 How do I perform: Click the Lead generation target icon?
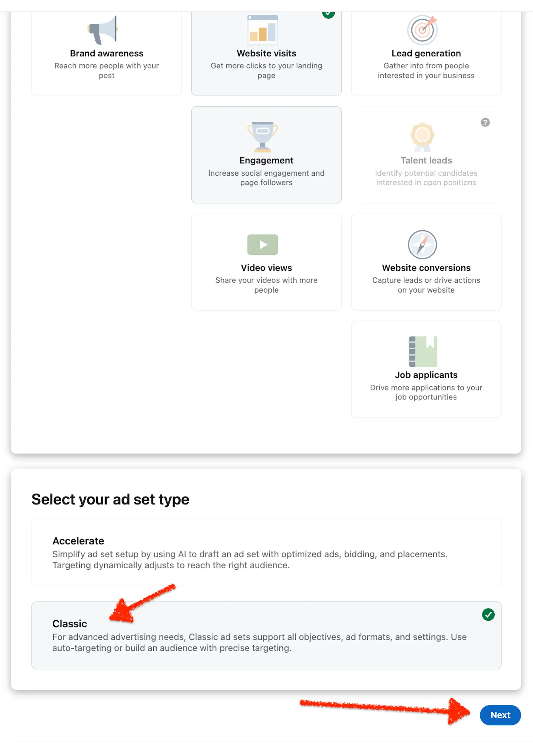422,30
